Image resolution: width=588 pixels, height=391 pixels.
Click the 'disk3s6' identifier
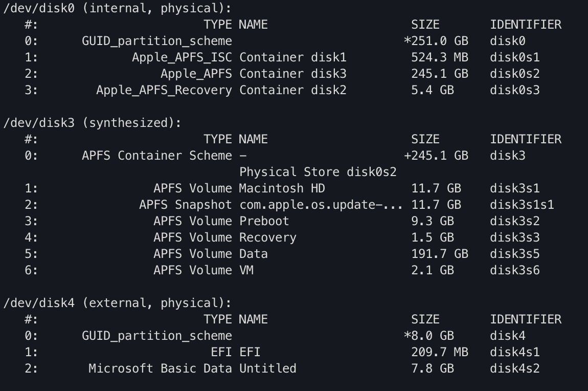click(x=514, y=270)
